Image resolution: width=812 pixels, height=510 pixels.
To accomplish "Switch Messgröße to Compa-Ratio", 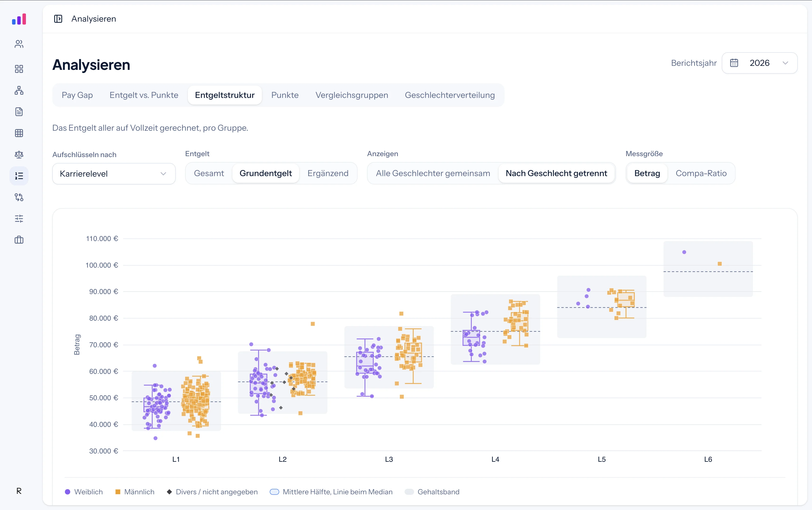I will click(x=701, y=173).
